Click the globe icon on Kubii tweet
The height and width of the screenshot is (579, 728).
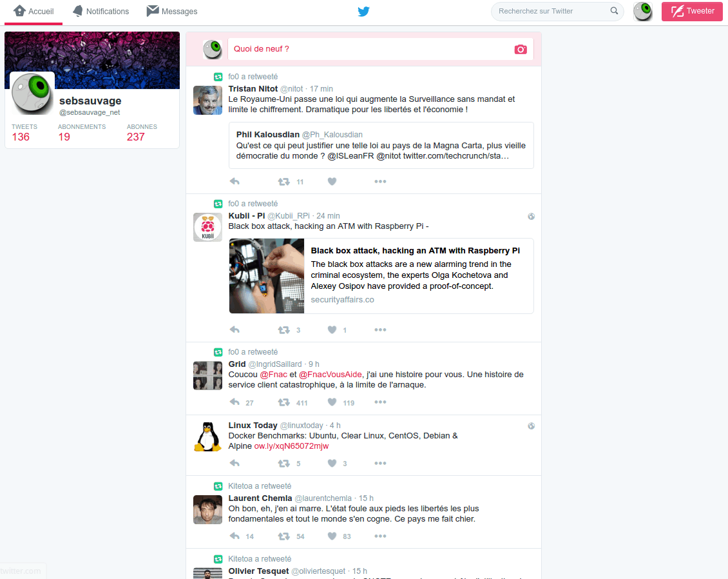click(x=531, y=217)
